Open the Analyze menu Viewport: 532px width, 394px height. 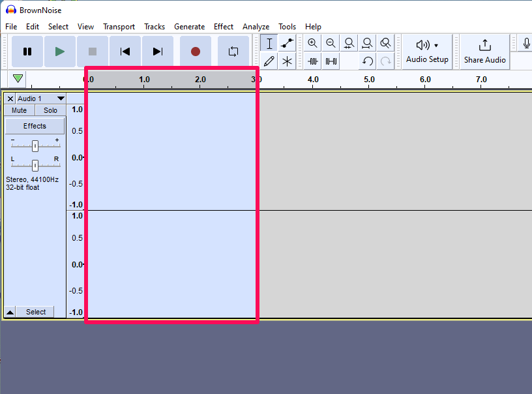click(256, 27)
